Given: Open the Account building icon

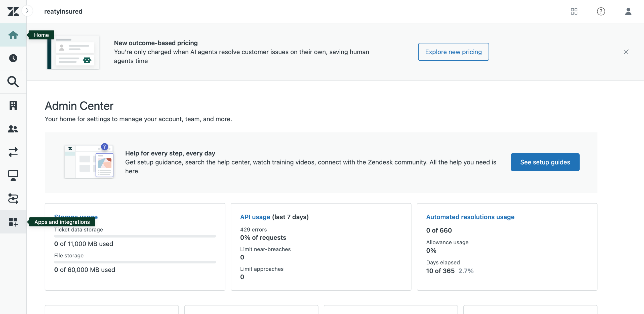Looking at the screenshot, I should (x=13, y=105).
